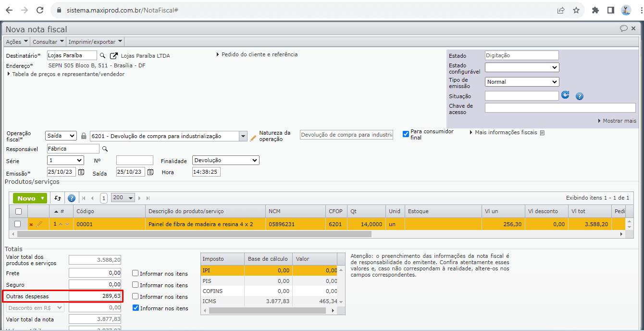
Task: Select the checkbox on product row 00001
Action: click(x=18, y=224)
